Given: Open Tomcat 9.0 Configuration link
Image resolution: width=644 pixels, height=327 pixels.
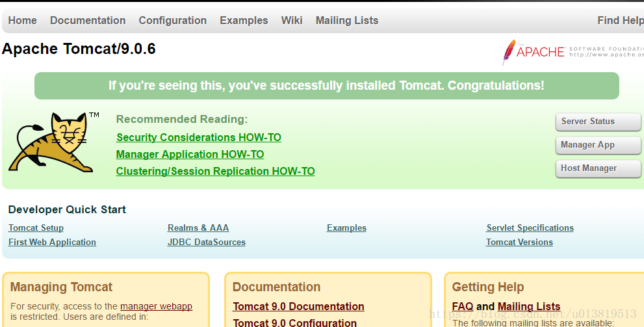Looking at the screenshot, I should 295,323.
